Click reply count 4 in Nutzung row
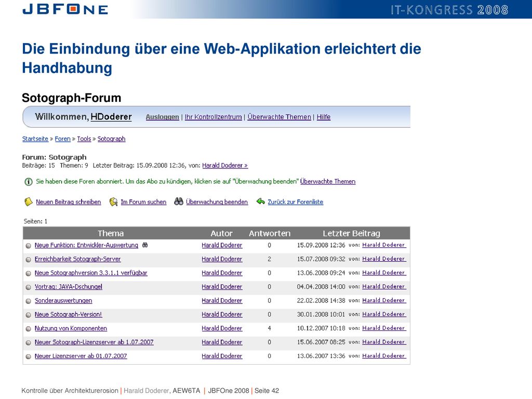Image resolution: width=532 pixels, height=399 pixels. [x=270, y=328]
